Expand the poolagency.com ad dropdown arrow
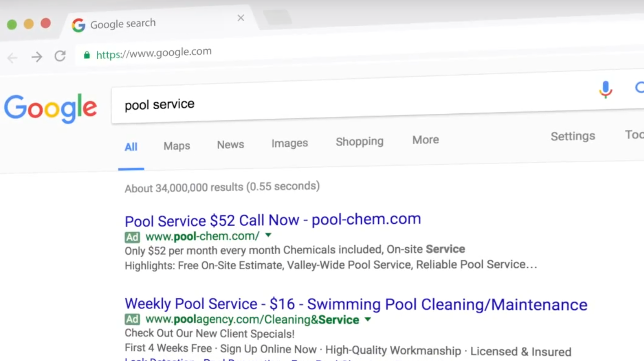 (x=368, y=319)
